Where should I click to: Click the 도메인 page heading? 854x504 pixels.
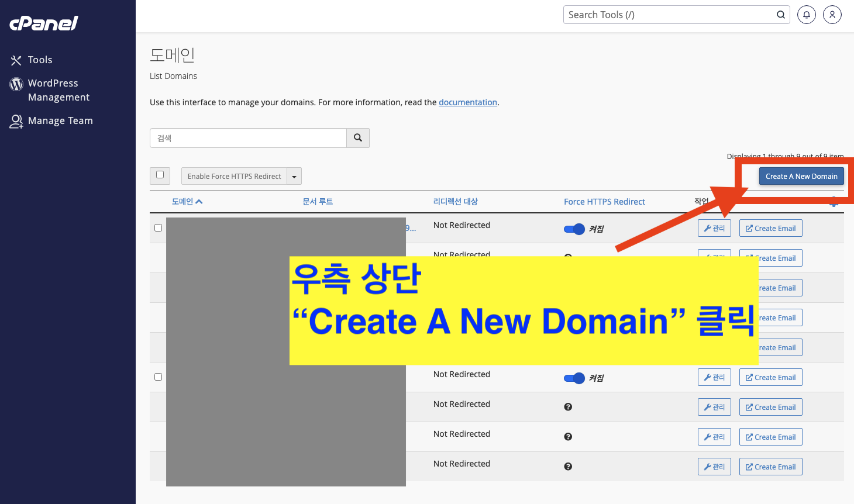[172, 55]
